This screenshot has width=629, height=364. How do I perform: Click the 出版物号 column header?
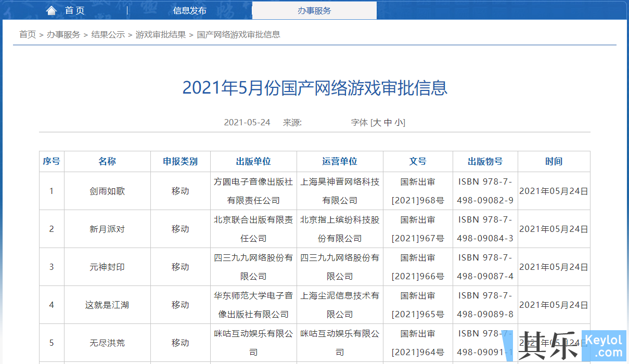tap(485, 161)
